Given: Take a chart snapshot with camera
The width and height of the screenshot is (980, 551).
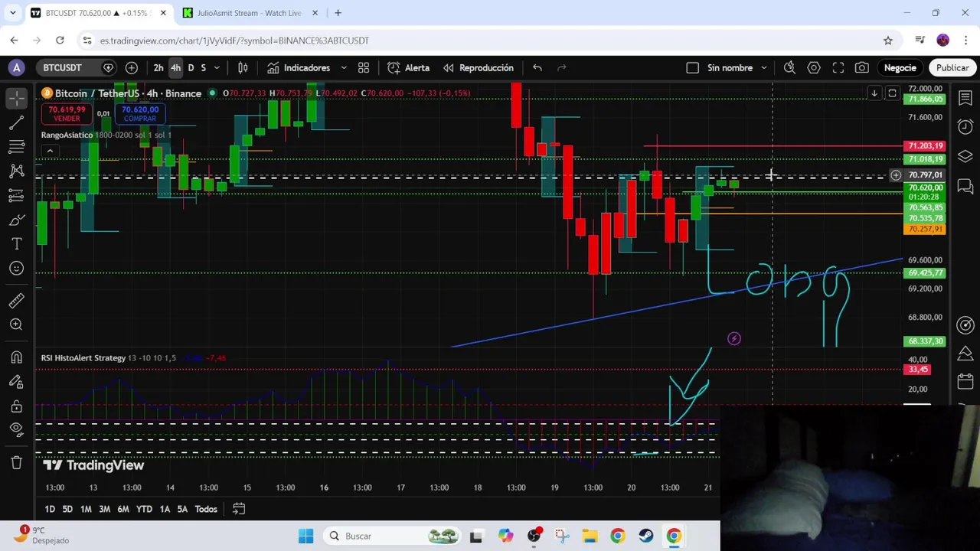Looking at the screenshot, I should (862, 67).
